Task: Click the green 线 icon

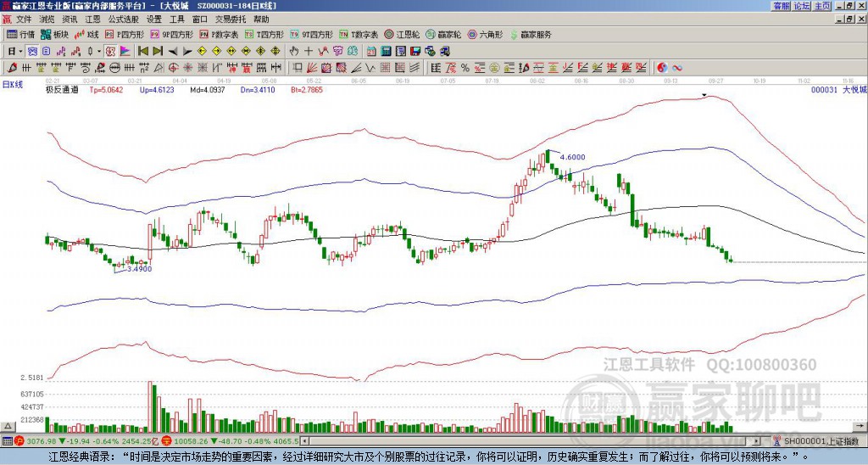Action: pos(353,52)
